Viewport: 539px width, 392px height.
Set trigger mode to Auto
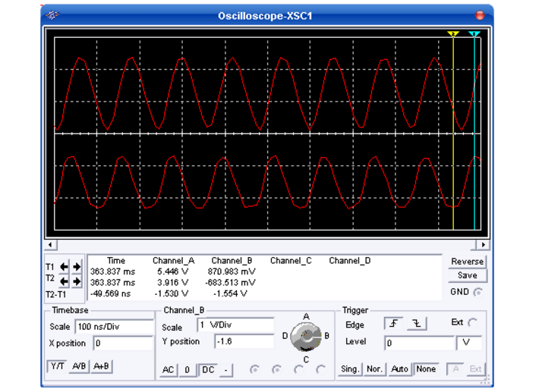[399, 369]
